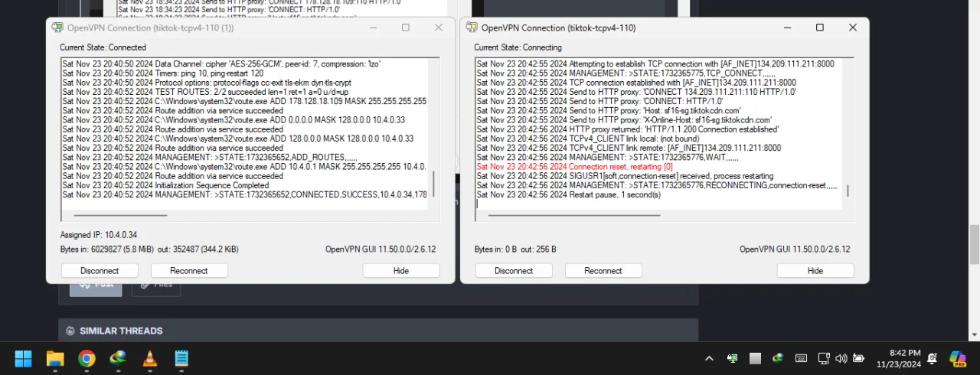Click 'Data Channel: cipher AES-256-GCM' log line
This screenshot has height=375, width=980.
(221, 64)
